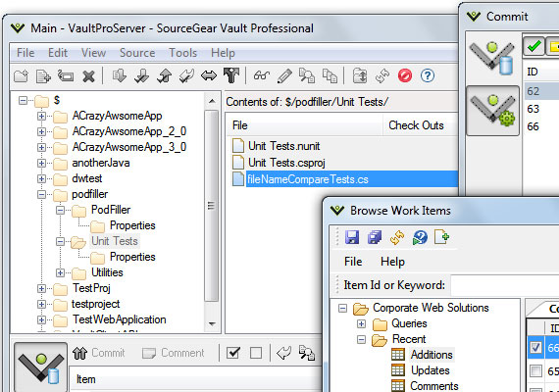Click the green check mark button in Commit window
This screenshot has height=392, width=559.
coord(534,46)
